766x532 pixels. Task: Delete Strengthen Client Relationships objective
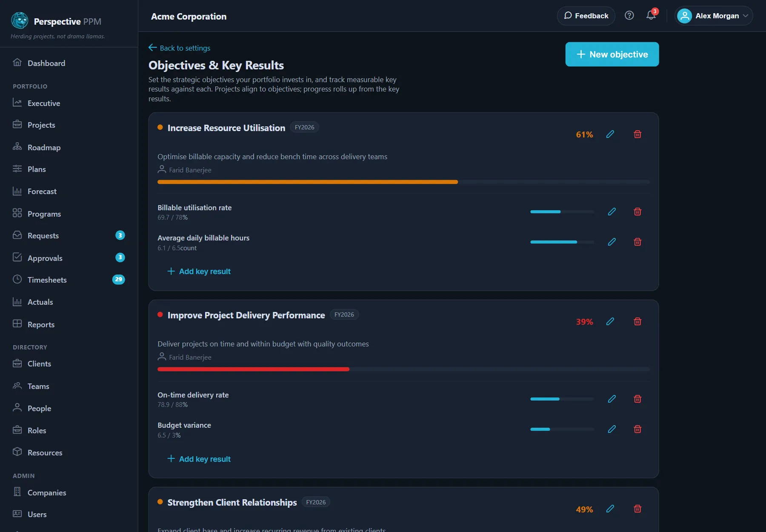(637, 509)
